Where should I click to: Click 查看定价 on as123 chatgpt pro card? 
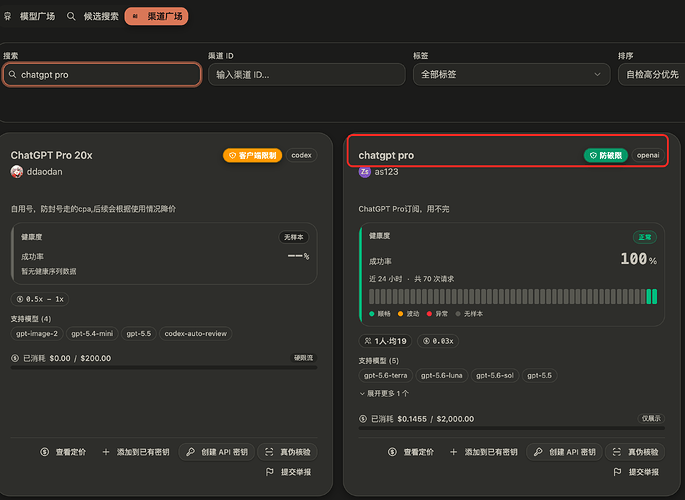tap(412, 452)
